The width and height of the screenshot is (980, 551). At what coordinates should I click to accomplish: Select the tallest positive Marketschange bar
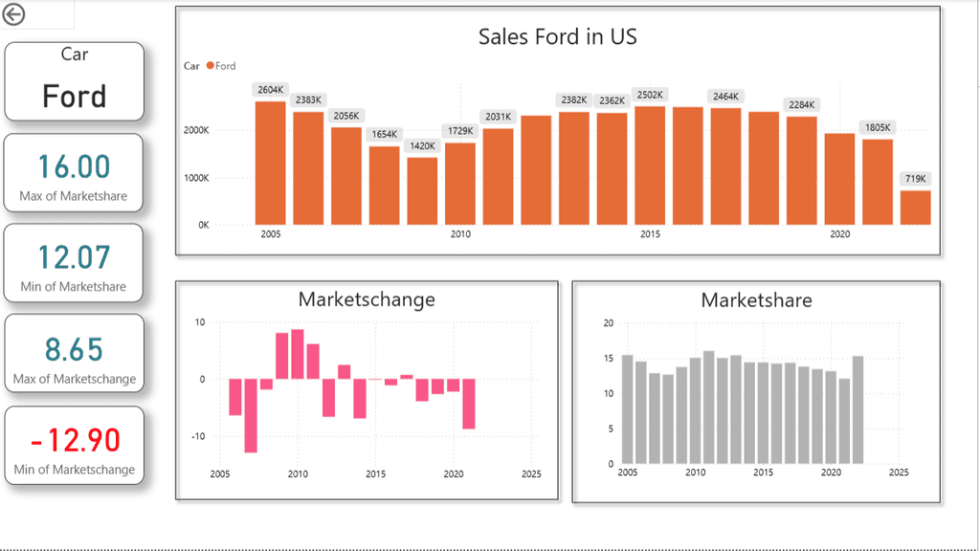click(298, 354)
